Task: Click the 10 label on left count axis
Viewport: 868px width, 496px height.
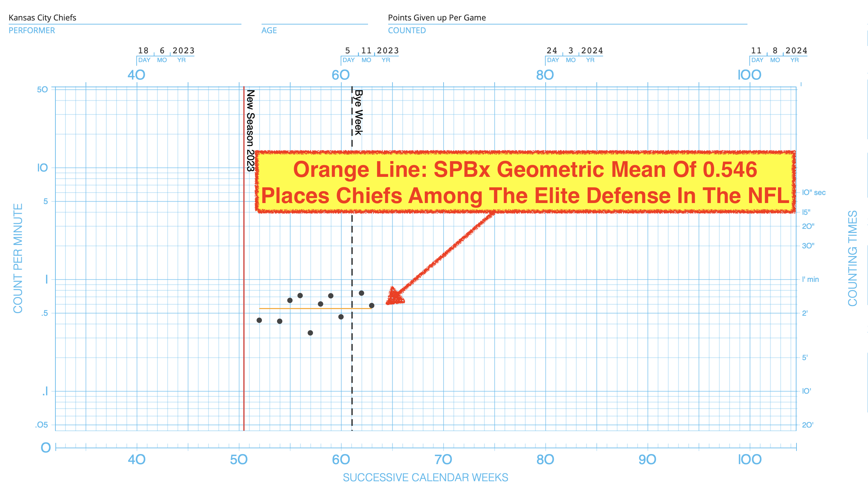Action: click(x=42, y=168)
